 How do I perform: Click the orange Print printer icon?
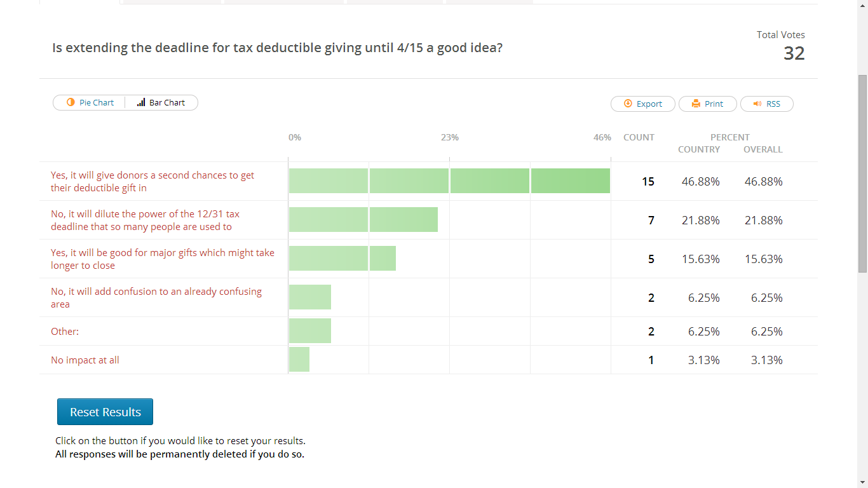(x=696, y=104)
